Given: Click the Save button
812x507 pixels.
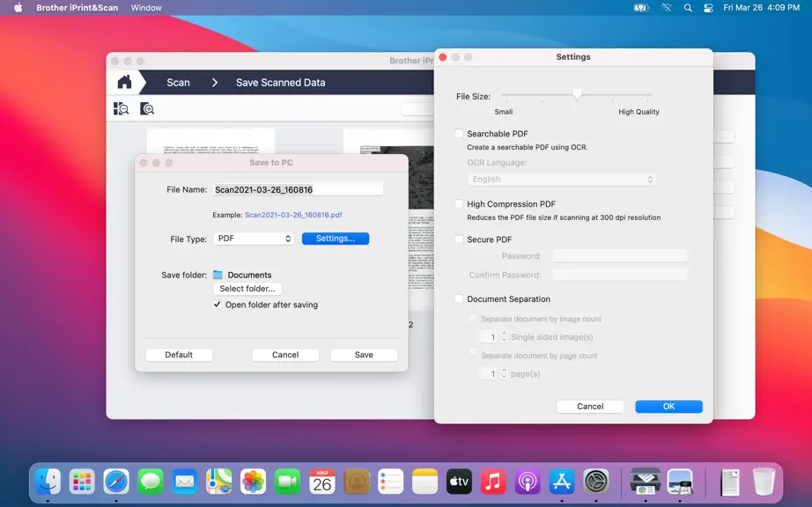Looking at the screenshot, I should click(x=364, y=355).
